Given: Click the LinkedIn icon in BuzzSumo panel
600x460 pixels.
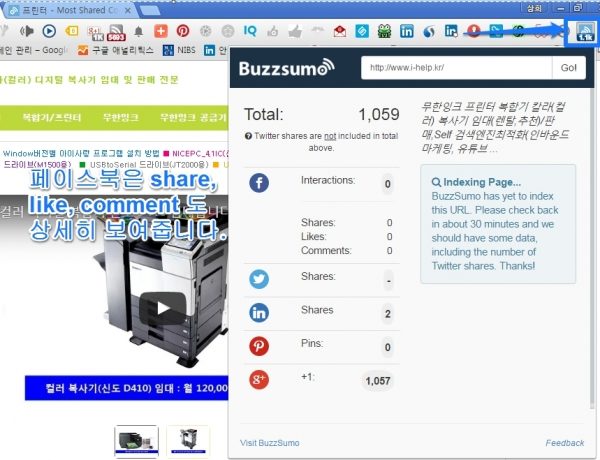Looking at the screenshot, I should coord(259,313).
